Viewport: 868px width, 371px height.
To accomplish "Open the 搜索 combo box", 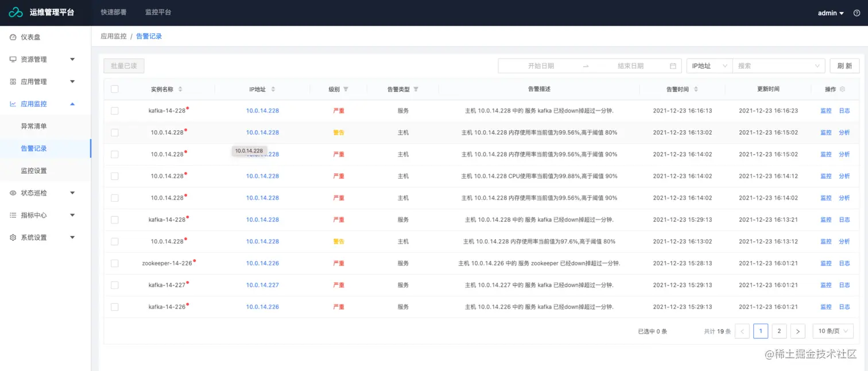I will (778, 66).
